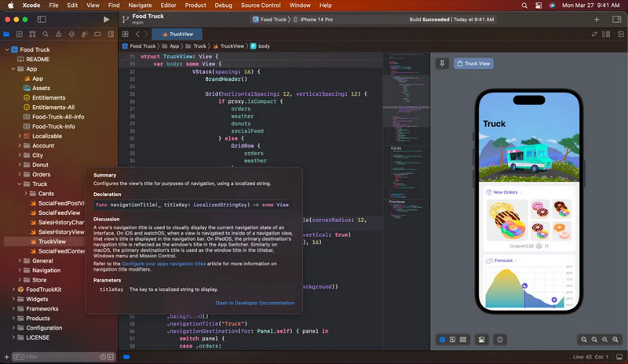Collapse the Food Truck project root
Viewport: 628px width, 364px height.
[7, 49]
